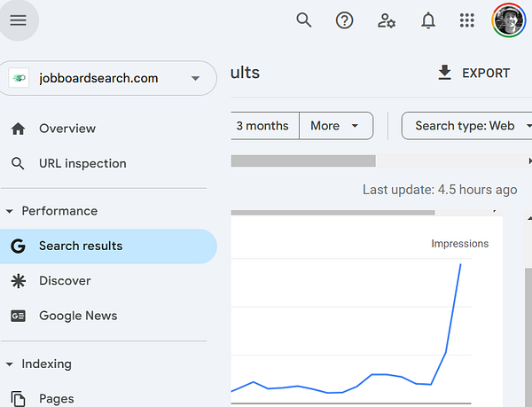Open the Help question mark icon
Screen dimensions: 532x407
(344, 20)
